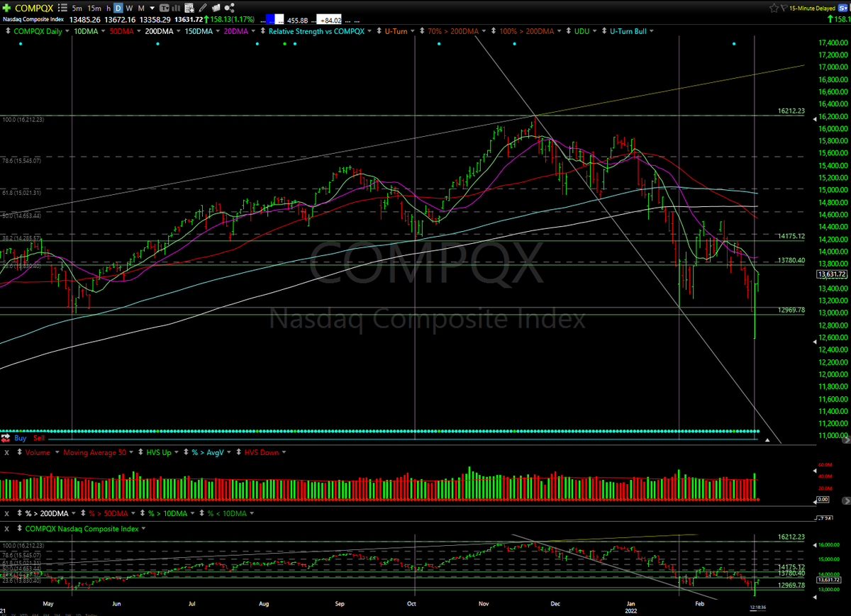Open the % < 10DMA indicator dropdown
The width and height of the screenshot is (851, 616).
click(252, 513)
